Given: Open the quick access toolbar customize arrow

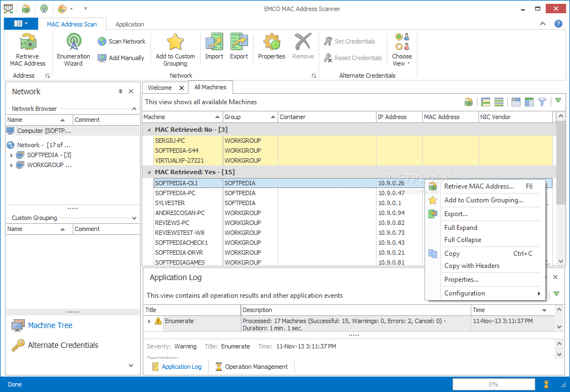Looking at the screenshot, I should [86, 8].
